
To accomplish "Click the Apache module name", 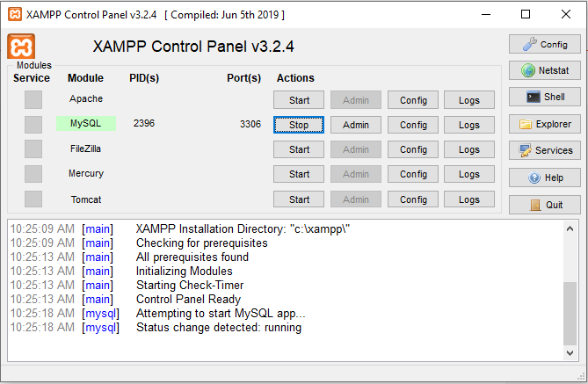I will [x=86, y=98].
